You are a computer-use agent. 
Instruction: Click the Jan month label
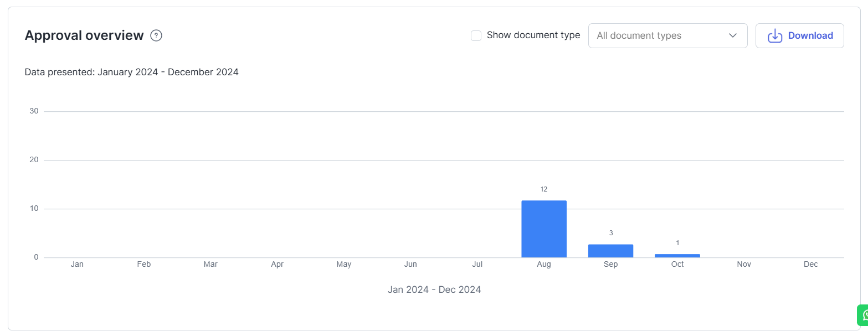77,265
